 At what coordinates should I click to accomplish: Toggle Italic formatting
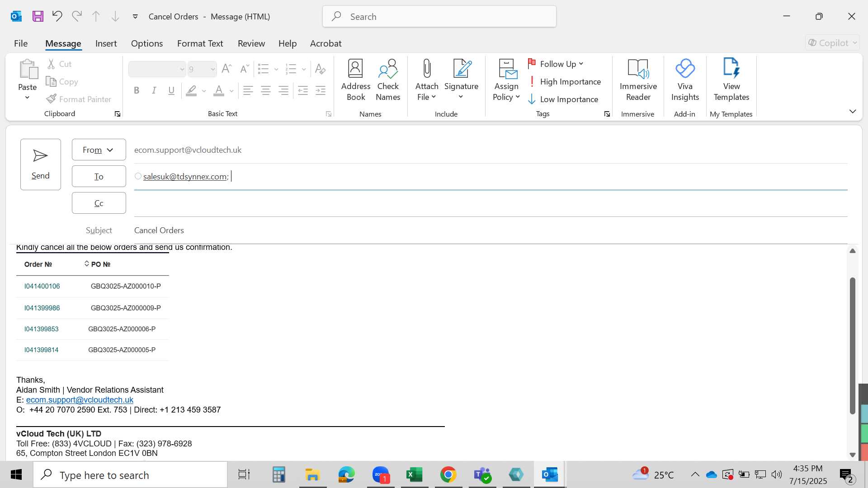tap(154, 90)
